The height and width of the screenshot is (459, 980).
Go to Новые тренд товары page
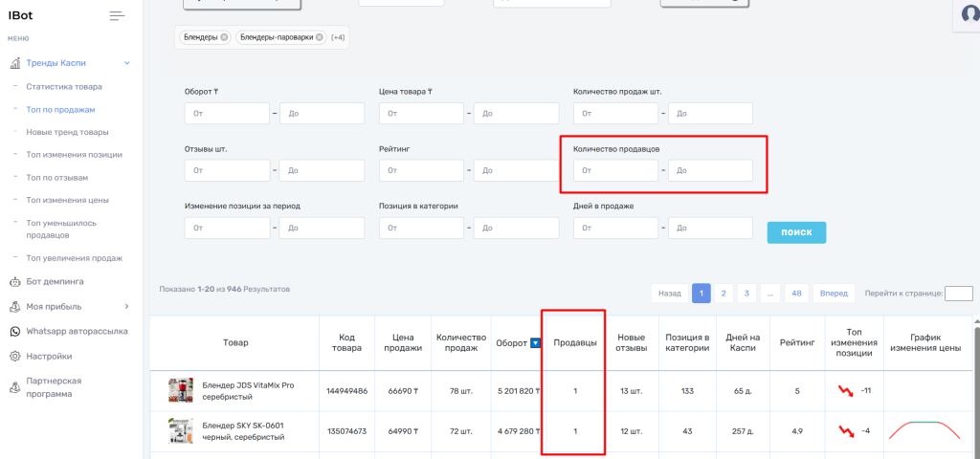67,132
